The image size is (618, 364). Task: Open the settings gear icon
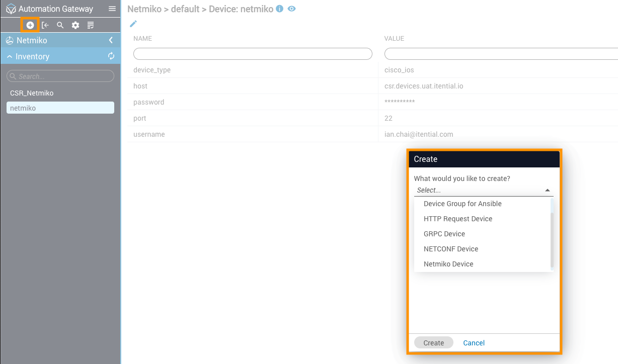[x=75, y=25]
